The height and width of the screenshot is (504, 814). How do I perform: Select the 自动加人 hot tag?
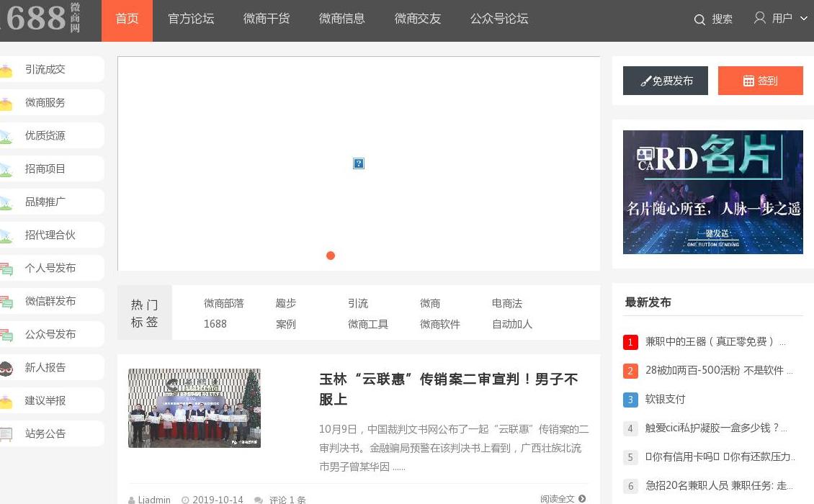click(x=512, y=325)
